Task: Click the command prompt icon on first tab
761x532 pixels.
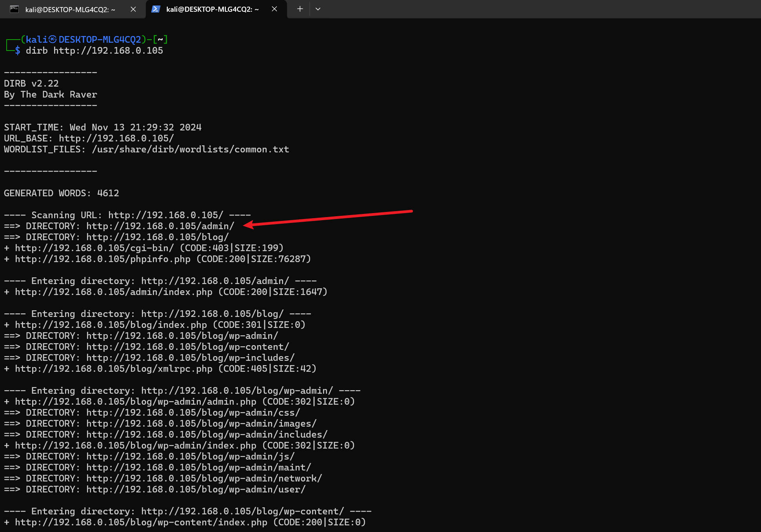Action: 15,9
